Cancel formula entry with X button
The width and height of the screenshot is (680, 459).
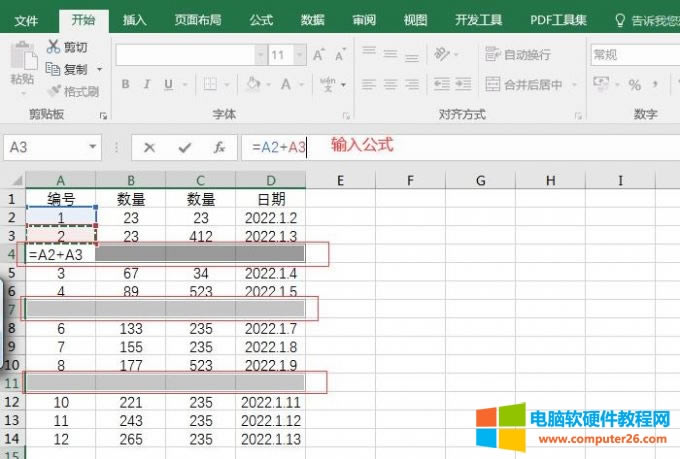point(150,148)
